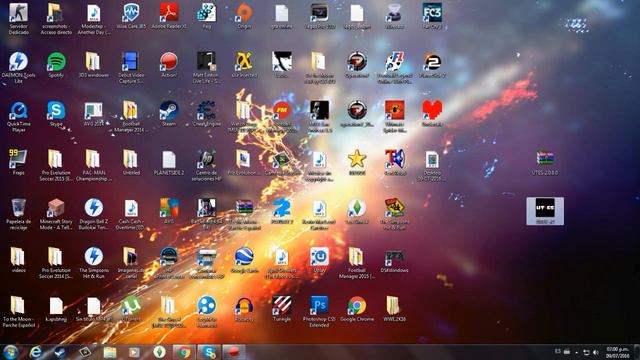Open the WWE2K16 folder
Screen dimensions: 640x360
tap(394, 309)
